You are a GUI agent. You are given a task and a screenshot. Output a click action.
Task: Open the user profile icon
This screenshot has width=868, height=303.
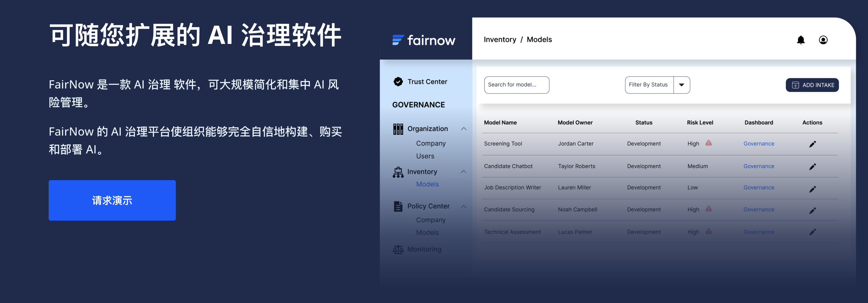[x=823, y=40]
